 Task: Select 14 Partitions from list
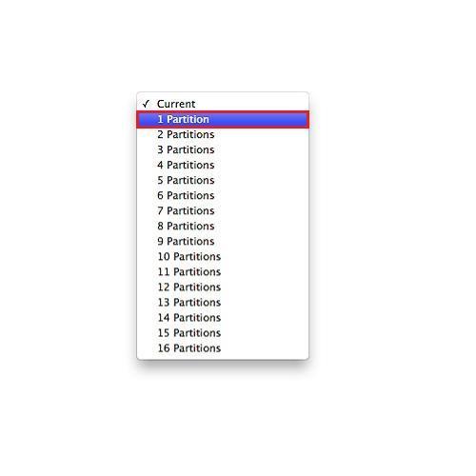click(x=223, y=317)
